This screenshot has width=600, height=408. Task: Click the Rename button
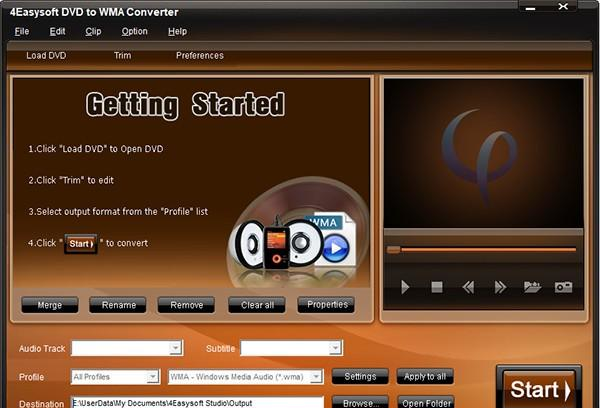point(118,305)
